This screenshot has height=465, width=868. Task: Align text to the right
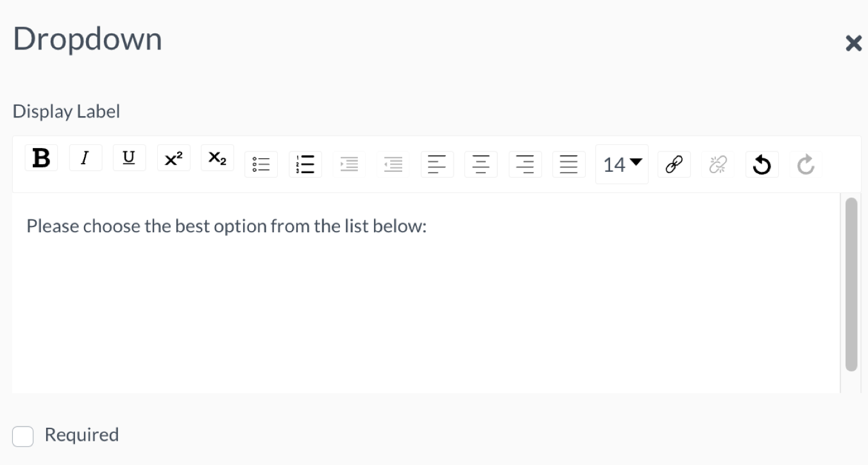coord(525,164)
